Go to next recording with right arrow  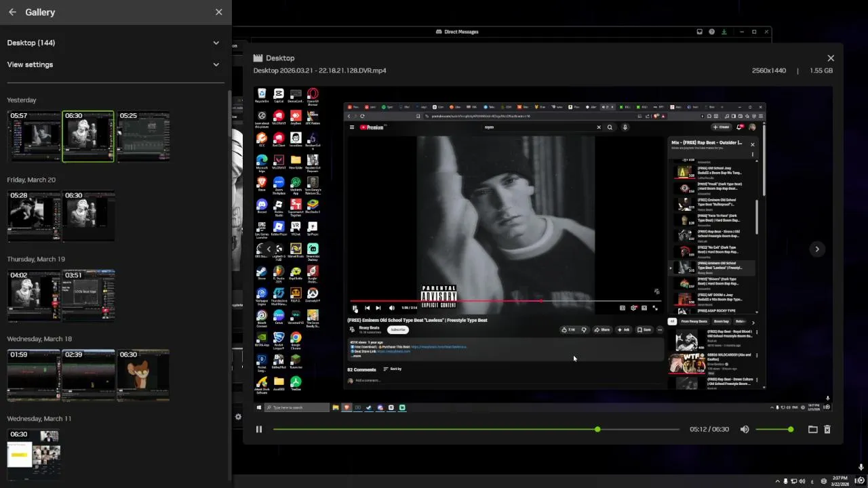click(817, 249)
